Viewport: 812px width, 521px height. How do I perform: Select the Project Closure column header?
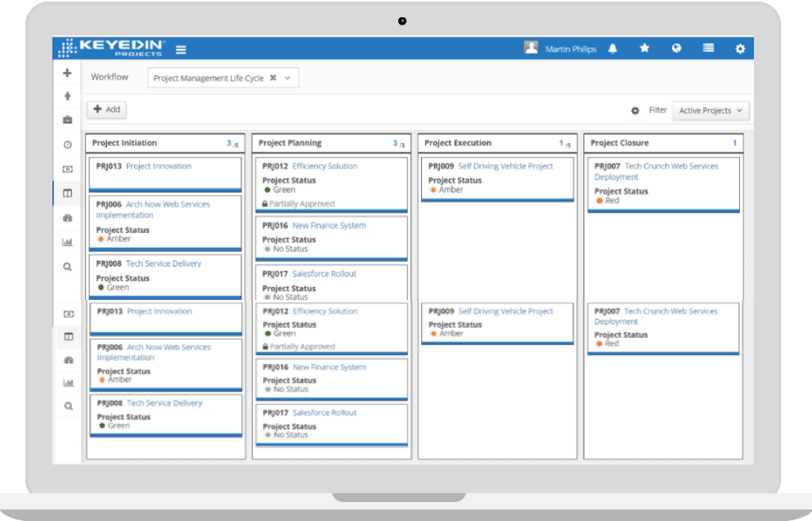click(x=663, y=143)
